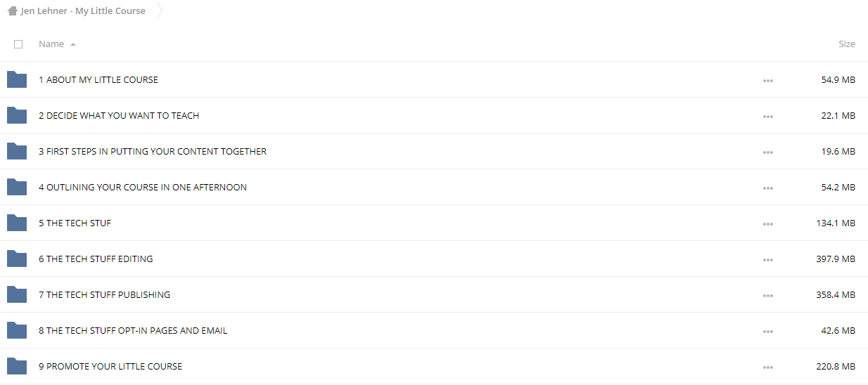Screen dimensions: 868x385
Task: Select the 7 THE TECH STUFF PUBLISHING row size
Action: pyautogui.click(x=836, y=294)
